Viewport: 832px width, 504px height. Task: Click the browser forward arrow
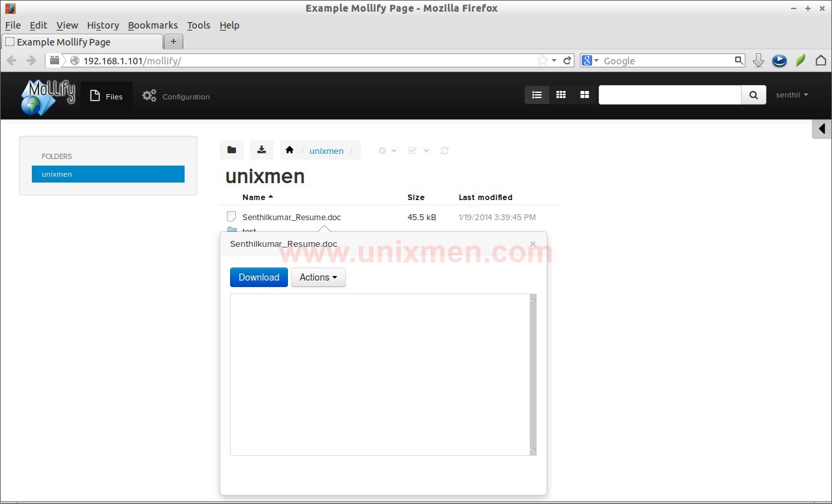click(x=31, y=60)
